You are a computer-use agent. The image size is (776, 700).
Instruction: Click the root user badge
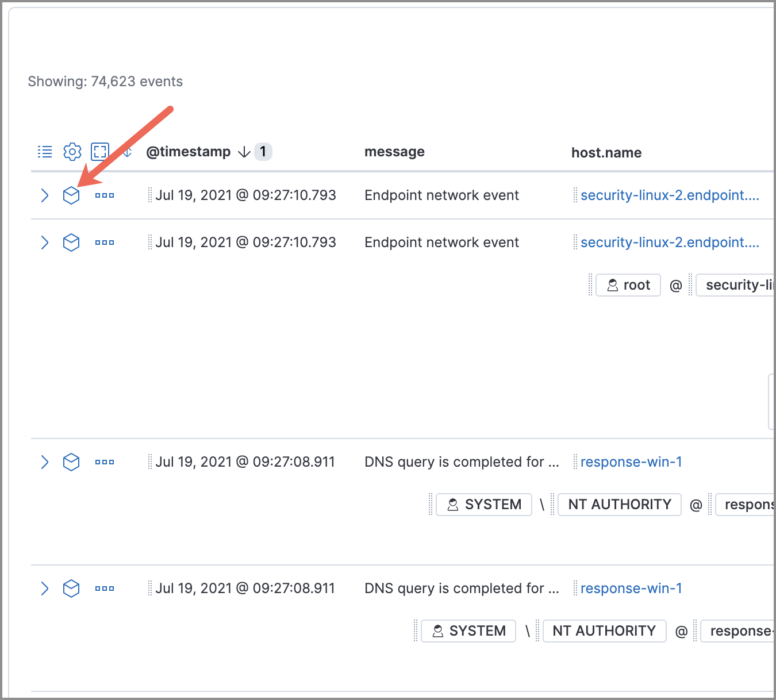click(628, 284)
